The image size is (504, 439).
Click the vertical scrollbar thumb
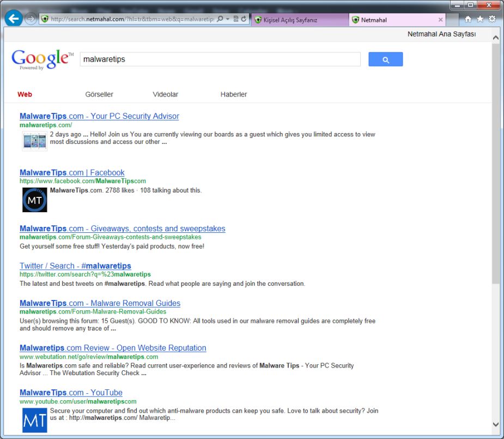point(496,164)
